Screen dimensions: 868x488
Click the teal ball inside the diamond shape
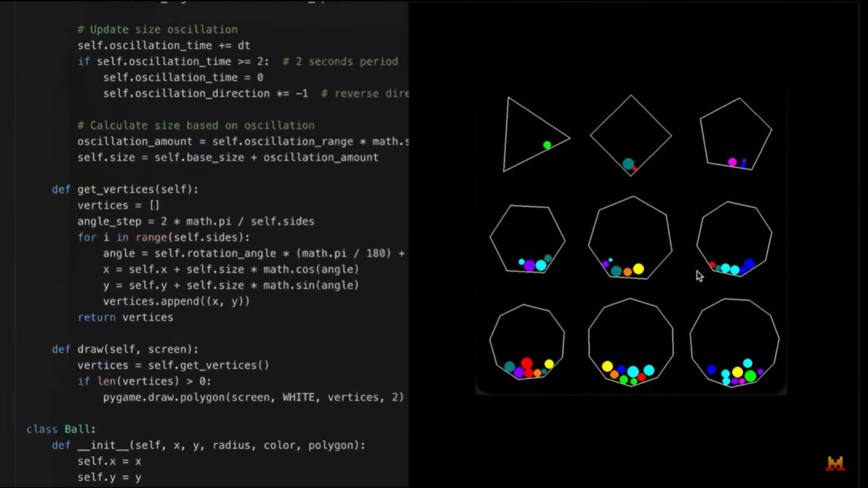coord(628,164)
